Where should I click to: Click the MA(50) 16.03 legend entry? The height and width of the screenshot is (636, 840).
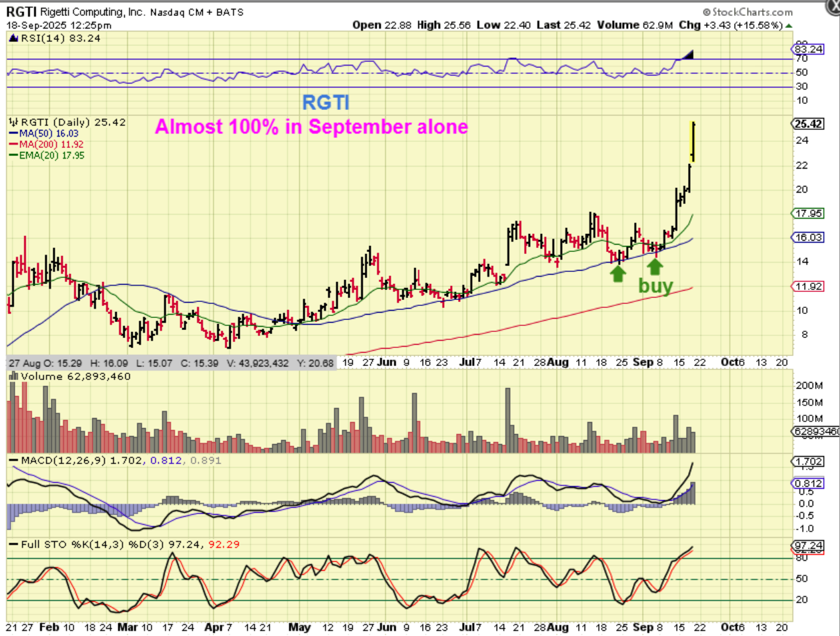click(x=49, y=133)
